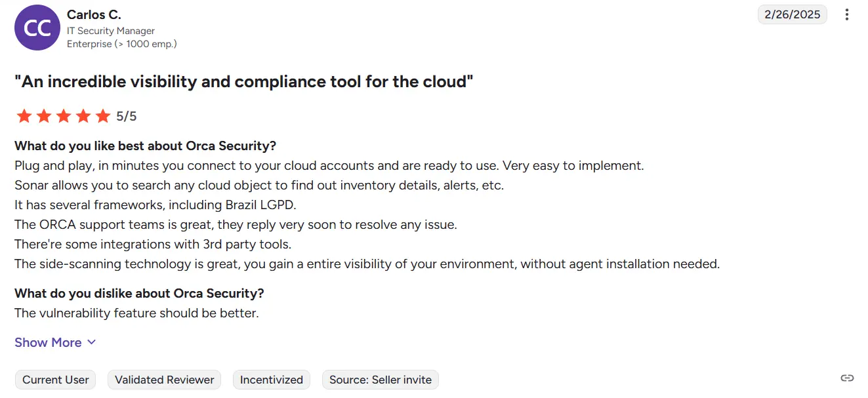
Task: Click the Source: Seller invite badge
Action: (x=381, y=380)
